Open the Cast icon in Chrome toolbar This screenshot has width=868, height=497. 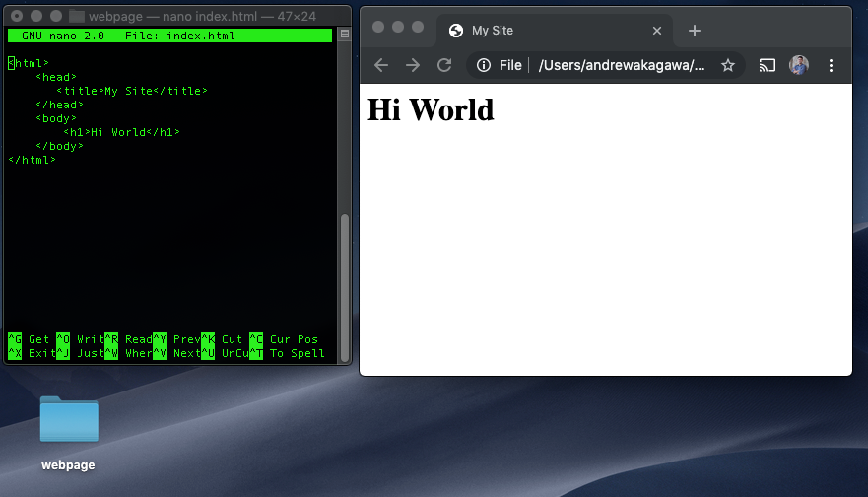click(x=767, y=65)
